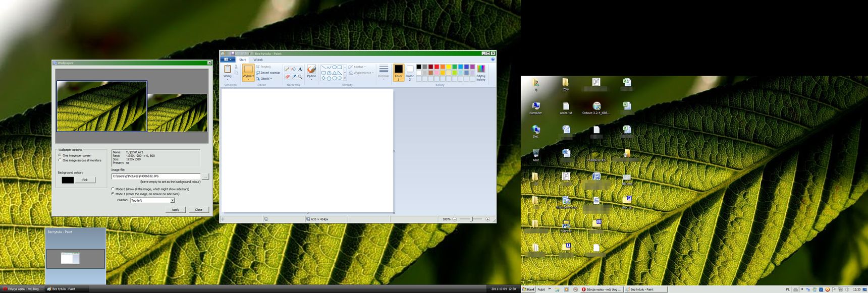Click the Wybierz selection tool

pos(248,73)
